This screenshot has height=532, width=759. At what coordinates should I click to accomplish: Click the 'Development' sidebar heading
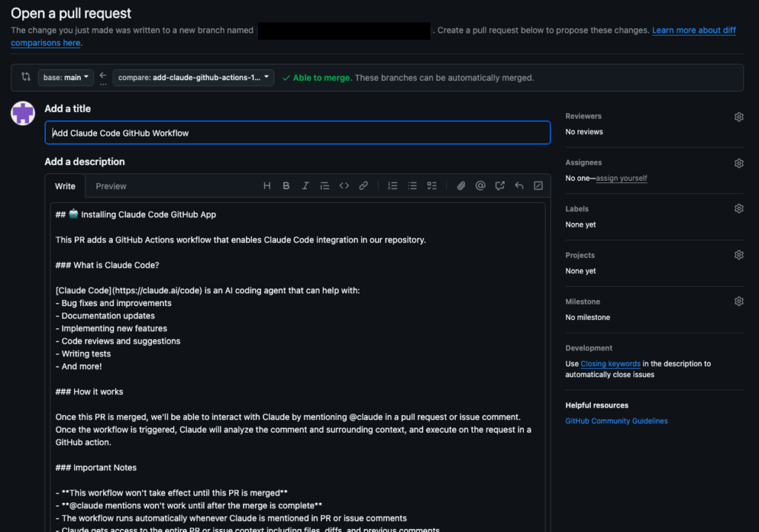pyautogui.click(x=589, y=348)
